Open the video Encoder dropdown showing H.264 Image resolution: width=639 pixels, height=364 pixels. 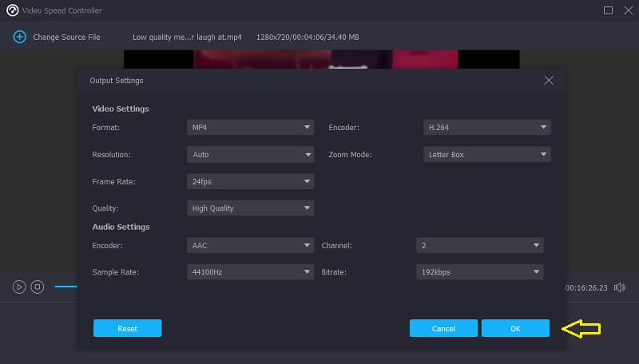tap(486, 128)
